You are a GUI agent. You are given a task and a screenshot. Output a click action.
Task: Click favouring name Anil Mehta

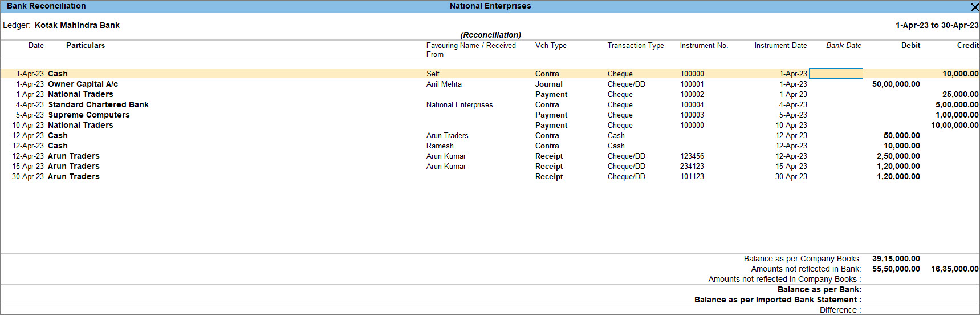(444, 84)
